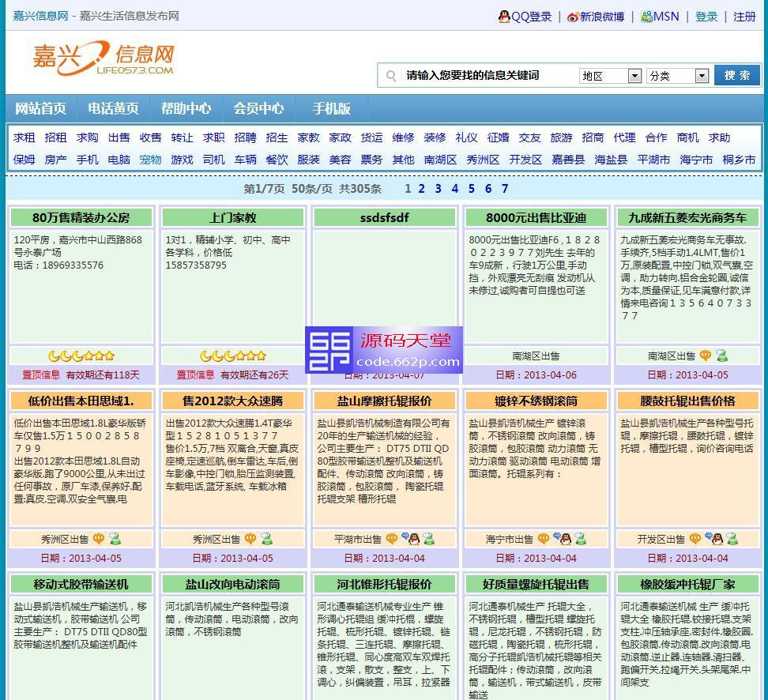The width and height of the screenshot is (768, 700).
Task: Click the 登录 login link
Action: tap(706, 17)
